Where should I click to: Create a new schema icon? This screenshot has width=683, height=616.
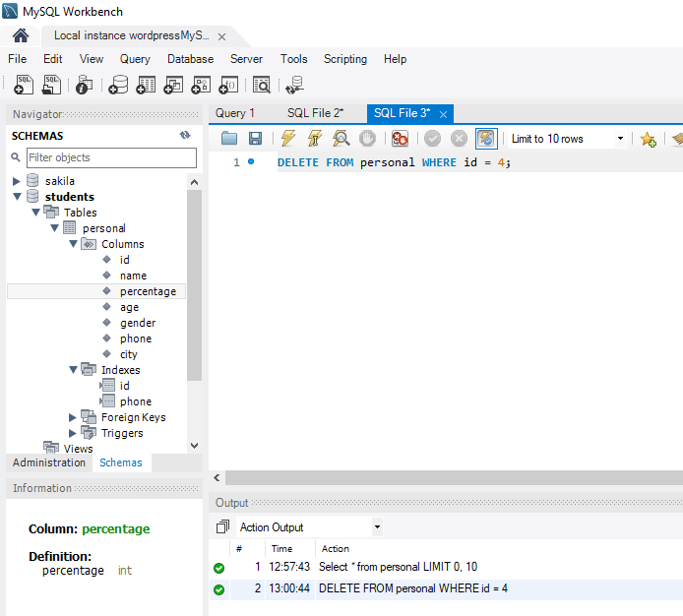coord(118,85)
